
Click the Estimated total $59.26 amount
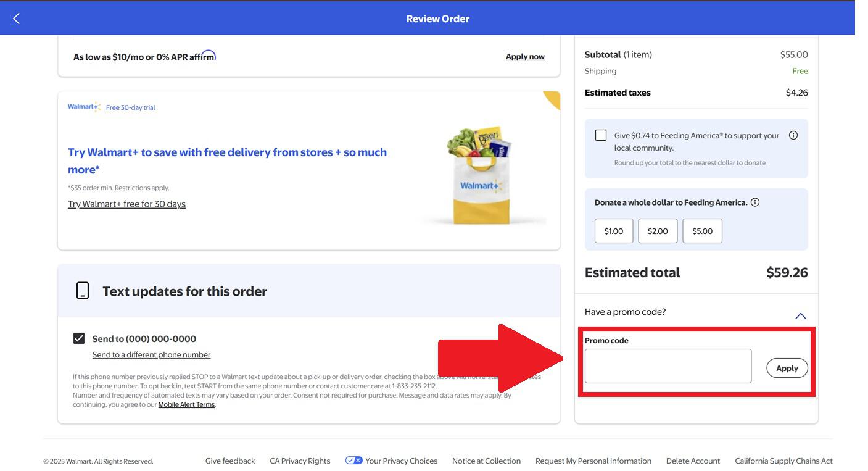(787, 272)
